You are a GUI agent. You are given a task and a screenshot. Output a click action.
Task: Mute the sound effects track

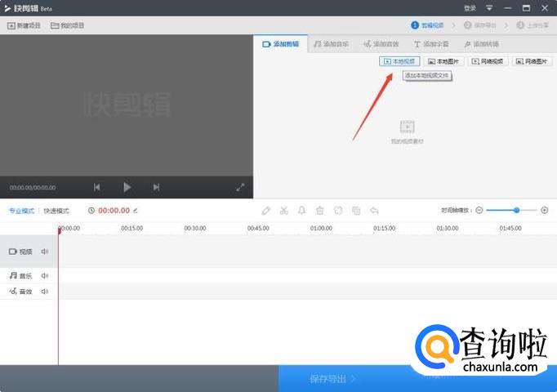[45, 292]
